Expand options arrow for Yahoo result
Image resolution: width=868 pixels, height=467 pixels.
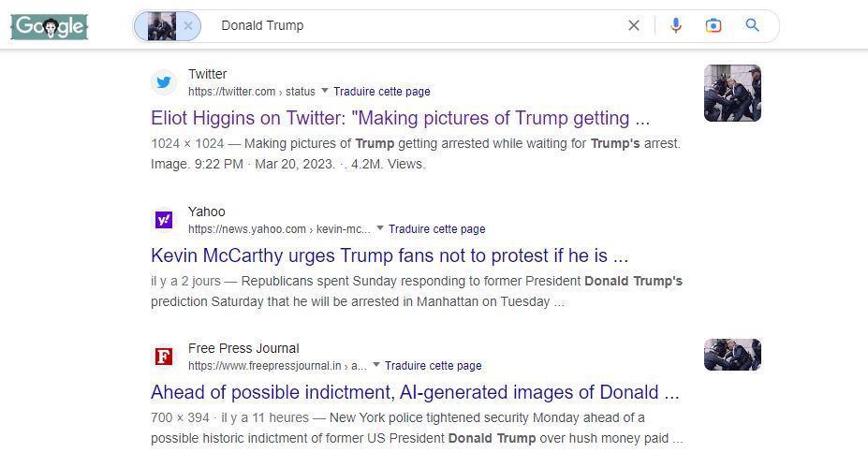(379, 228)
